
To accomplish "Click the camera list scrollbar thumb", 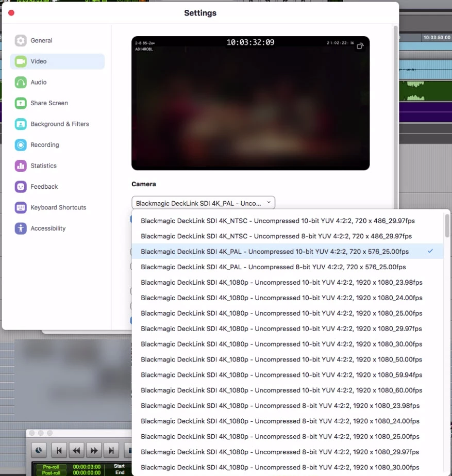I will 447,226.
